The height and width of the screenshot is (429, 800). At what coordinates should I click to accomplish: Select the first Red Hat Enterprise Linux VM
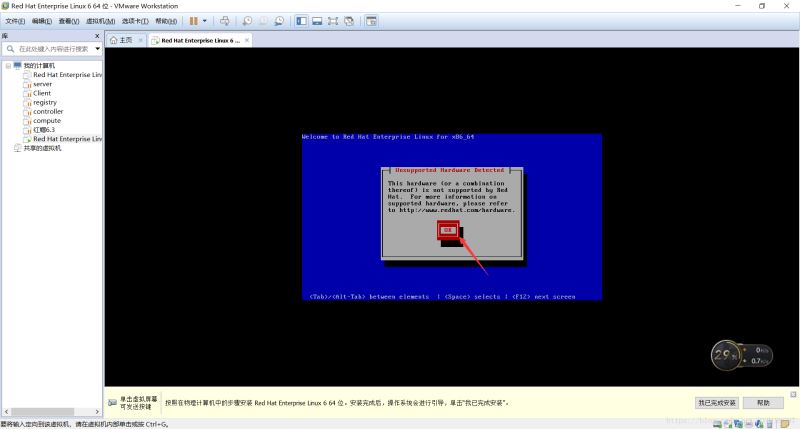point(67,74)
